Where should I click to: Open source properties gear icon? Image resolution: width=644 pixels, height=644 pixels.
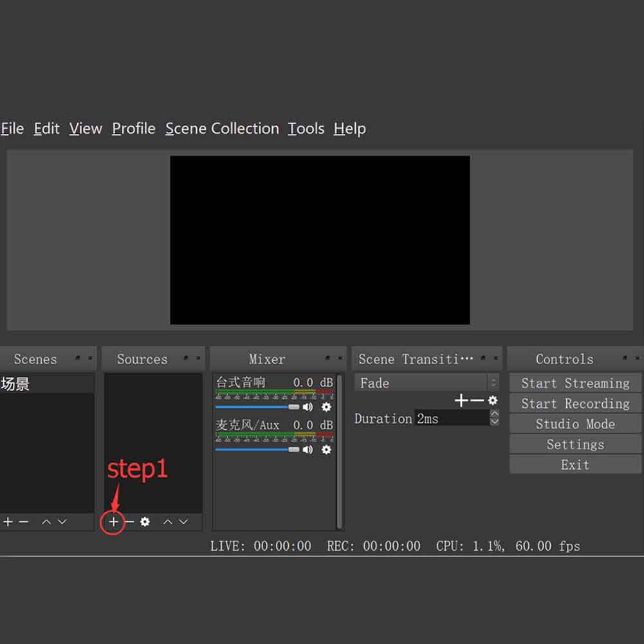tap(145, 522)
